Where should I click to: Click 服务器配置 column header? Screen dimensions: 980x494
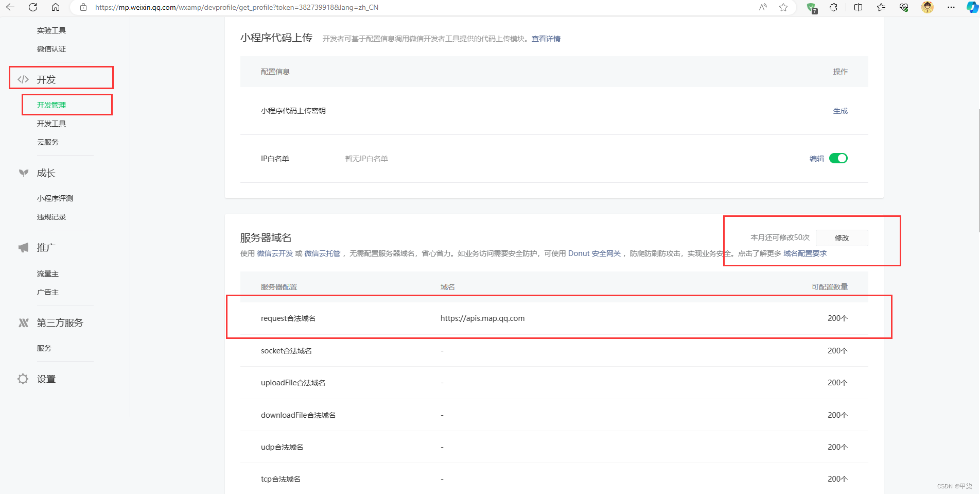(x=279, y=287)
